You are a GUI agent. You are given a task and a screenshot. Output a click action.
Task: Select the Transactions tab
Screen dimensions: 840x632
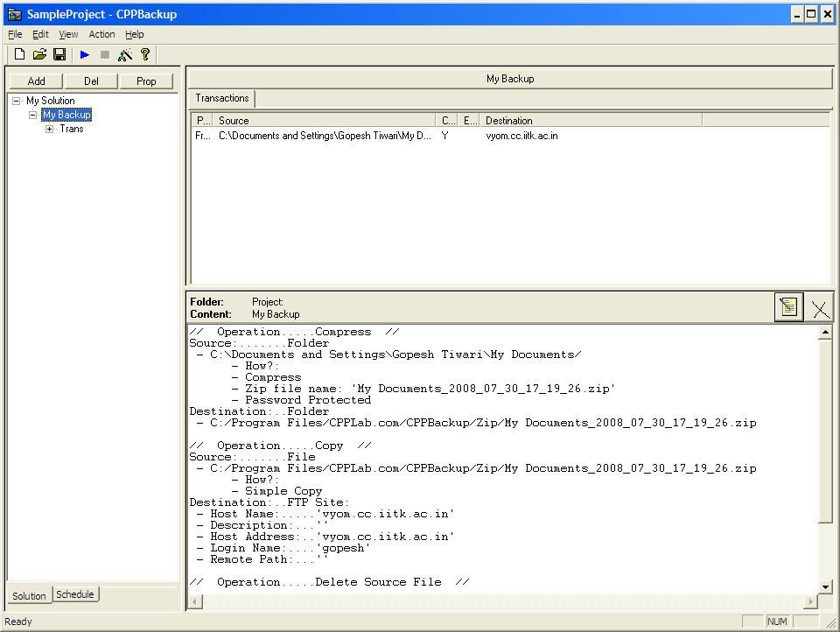221,98
